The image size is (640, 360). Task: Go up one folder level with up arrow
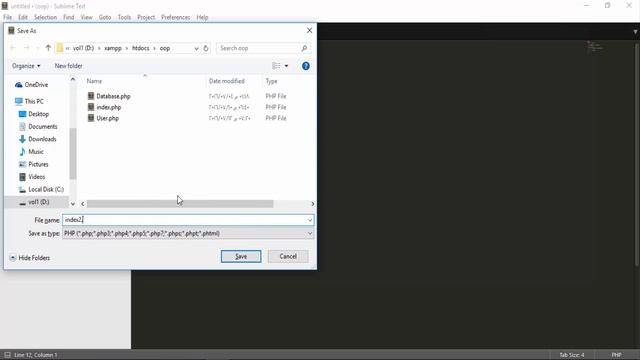(x=48, y=48)
